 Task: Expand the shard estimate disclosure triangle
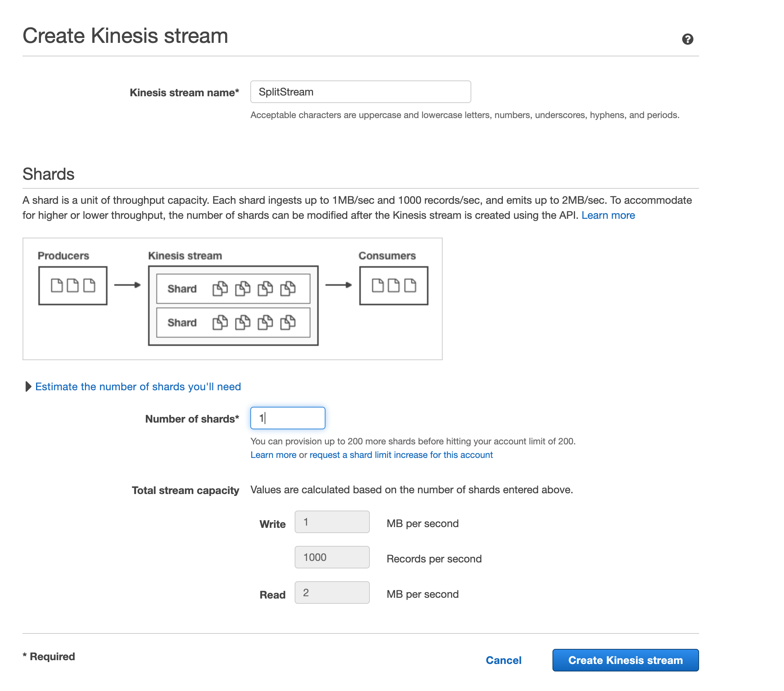pyautogui.click(x=28, y=386)
